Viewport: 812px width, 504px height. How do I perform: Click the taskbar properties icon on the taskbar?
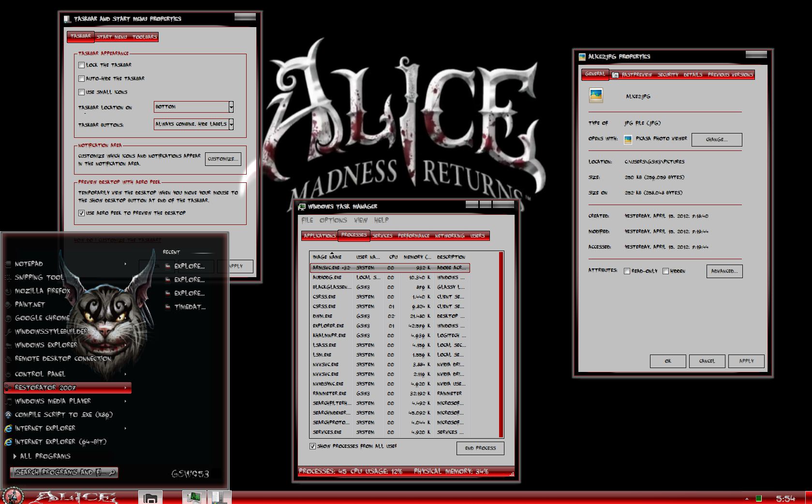[x=219, y=497]
